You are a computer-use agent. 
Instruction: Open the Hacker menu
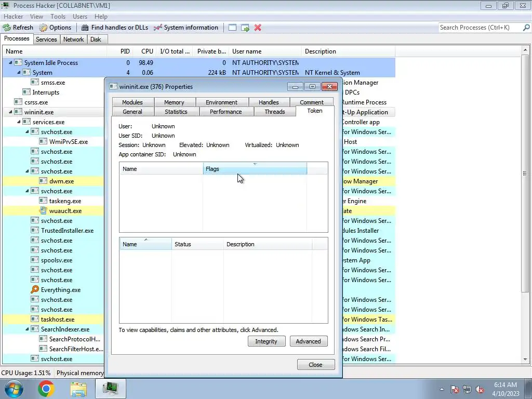point(13,16)
